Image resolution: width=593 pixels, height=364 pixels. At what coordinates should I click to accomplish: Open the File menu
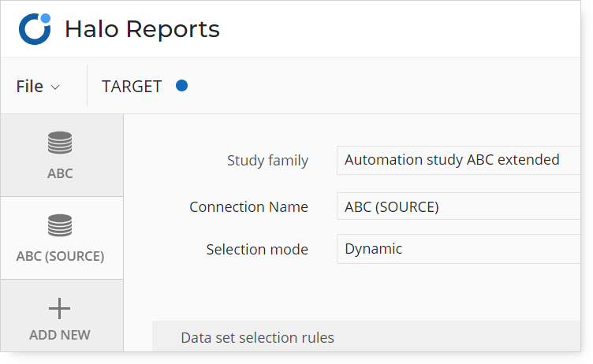click(x=38, y=87)
